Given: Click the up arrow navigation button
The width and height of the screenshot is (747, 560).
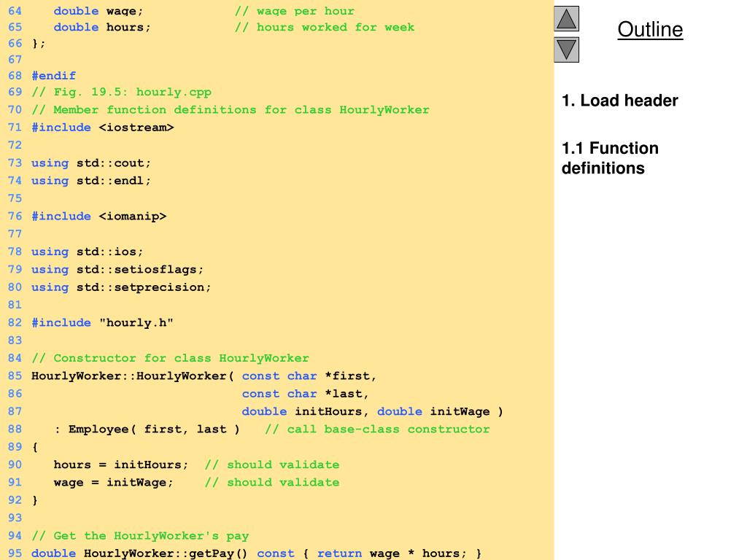Looking at the screenshot, I should coord(566,18).
